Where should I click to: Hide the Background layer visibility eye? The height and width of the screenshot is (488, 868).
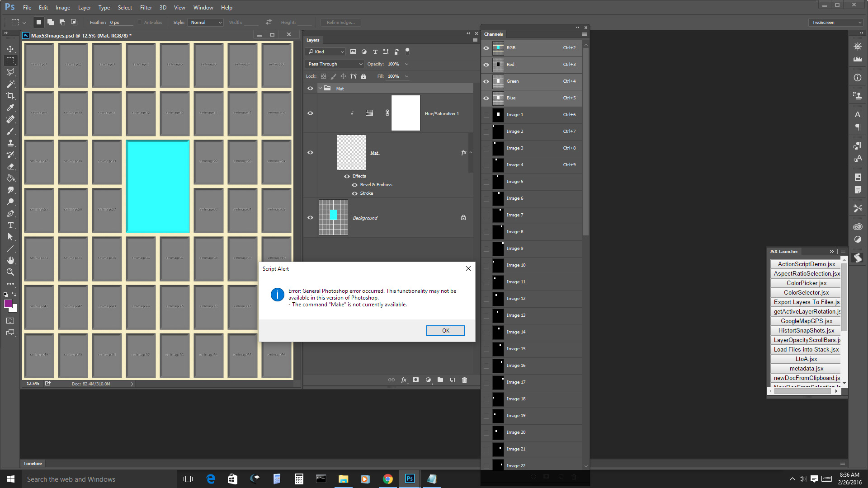point(310,217)
